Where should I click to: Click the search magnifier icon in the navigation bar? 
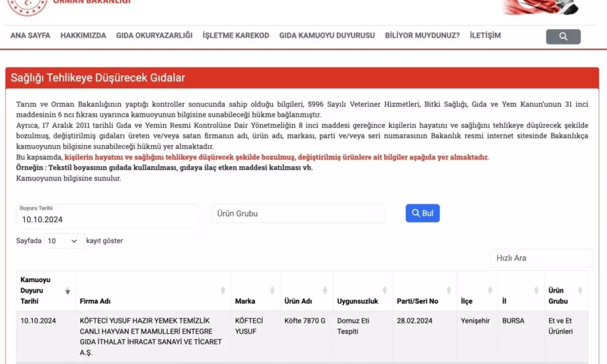coord(563,36)
